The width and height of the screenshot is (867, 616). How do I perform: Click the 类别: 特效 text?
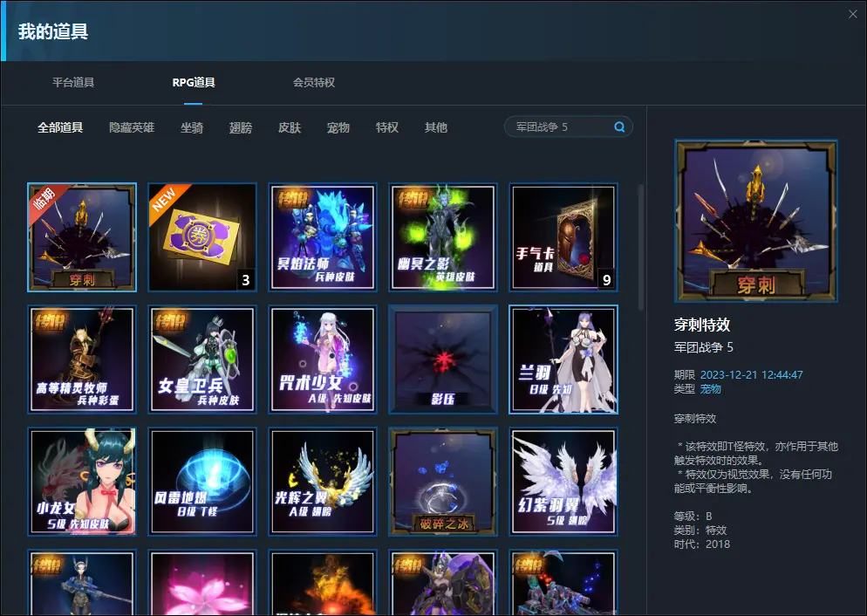[700, 530]
